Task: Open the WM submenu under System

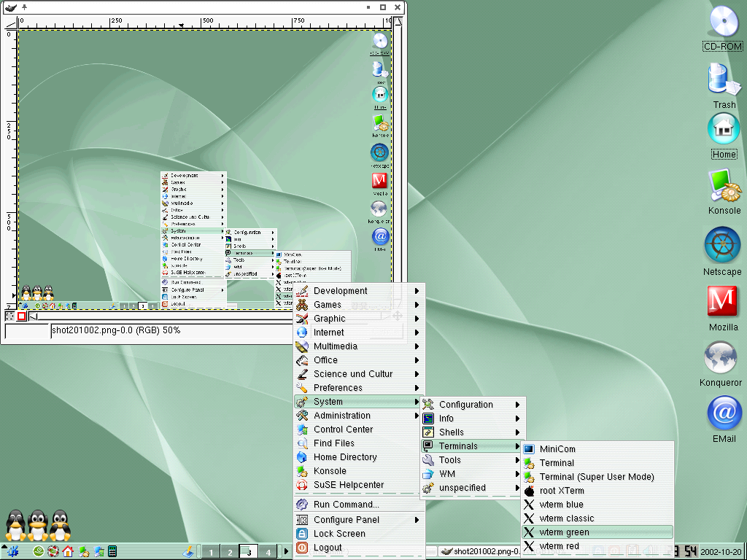Action: pyautogui.click(x=472, y=473)
